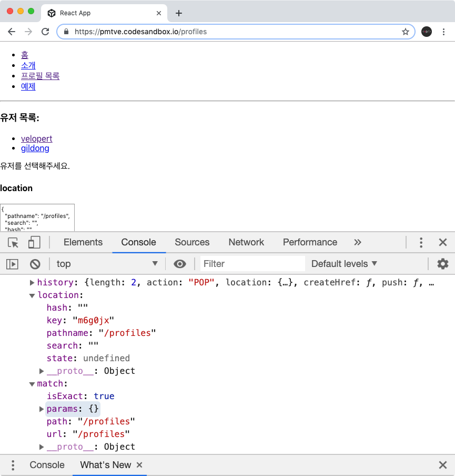Click the path: "/profiles" entry
This screenshot has width=455, height=476.
pyautogui.click(x=90, y=422)
